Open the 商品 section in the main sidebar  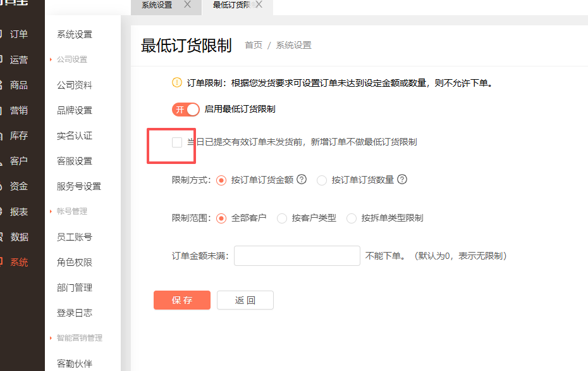tap(19, 85)
